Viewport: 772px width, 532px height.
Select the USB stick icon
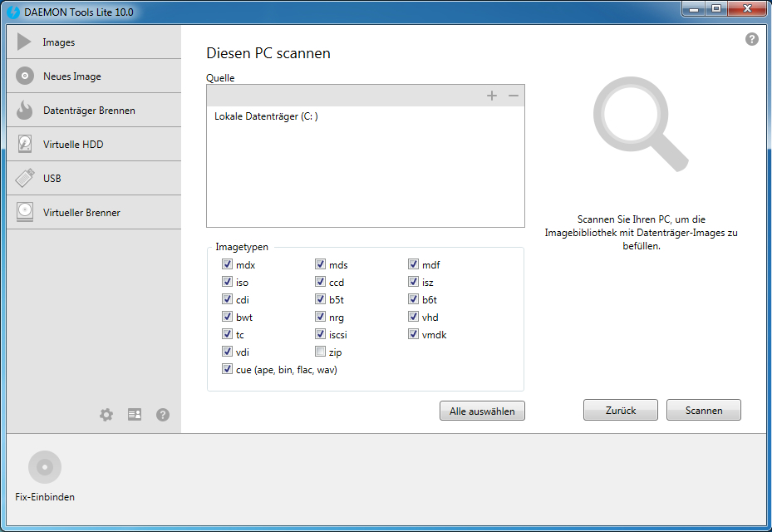25,179
